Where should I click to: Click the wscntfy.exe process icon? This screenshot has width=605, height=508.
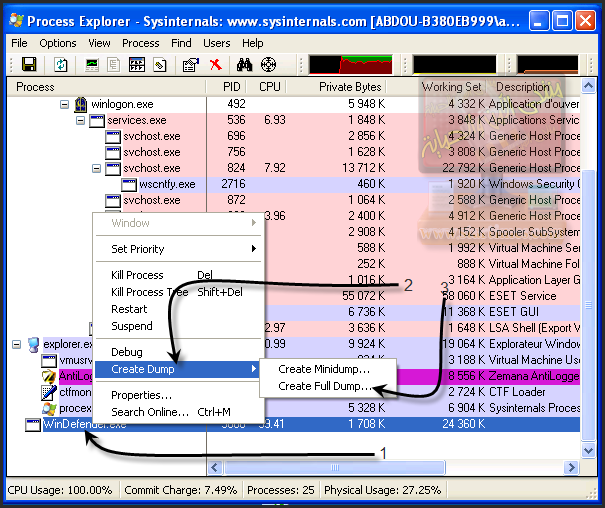[x=128, y=184]
